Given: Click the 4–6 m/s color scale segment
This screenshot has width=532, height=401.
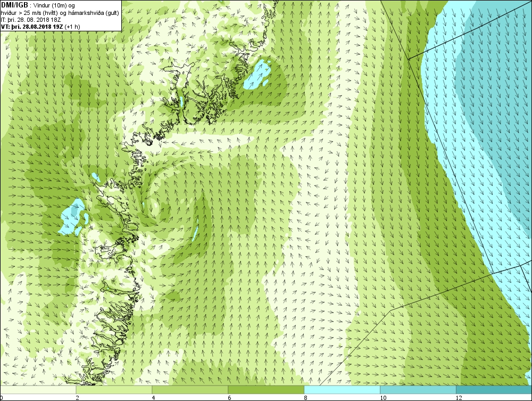Looking at the screenshot, I should click(190, 389).
